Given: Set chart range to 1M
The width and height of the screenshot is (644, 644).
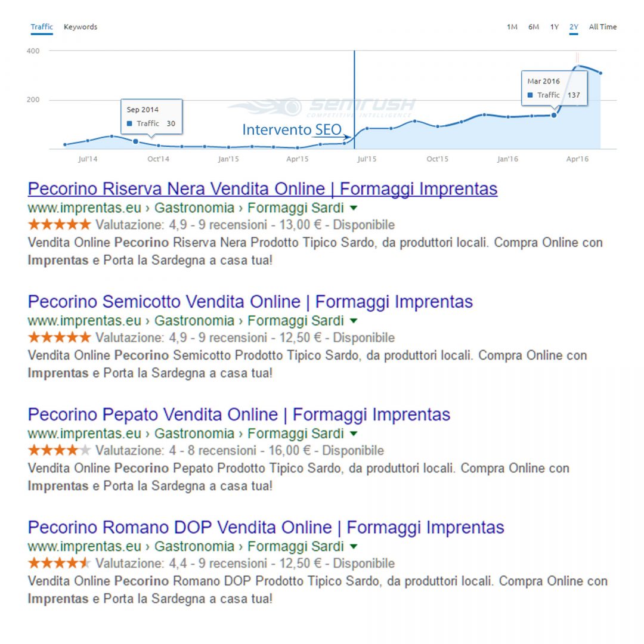Looking at the screenshot, I should (x=512, y=27).
